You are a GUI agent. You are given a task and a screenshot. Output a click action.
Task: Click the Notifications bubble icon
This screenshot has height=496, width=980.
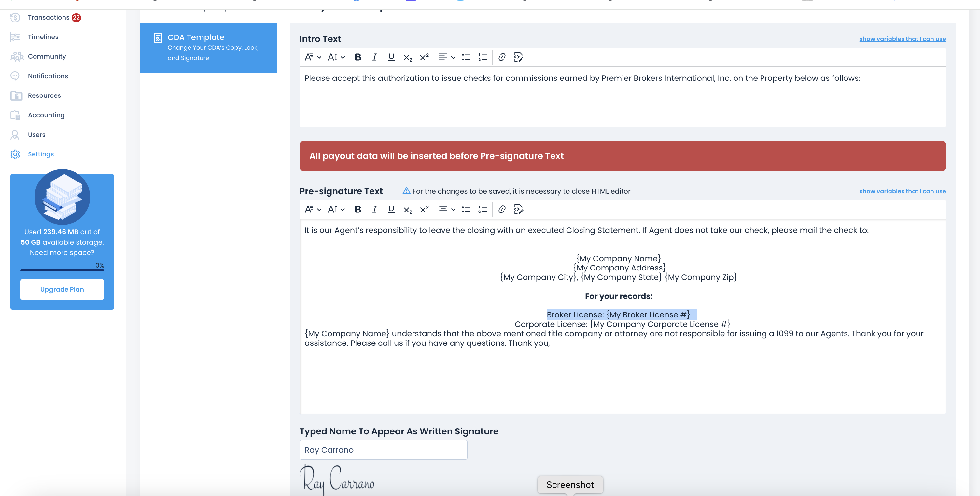click(x=15, y=76)
